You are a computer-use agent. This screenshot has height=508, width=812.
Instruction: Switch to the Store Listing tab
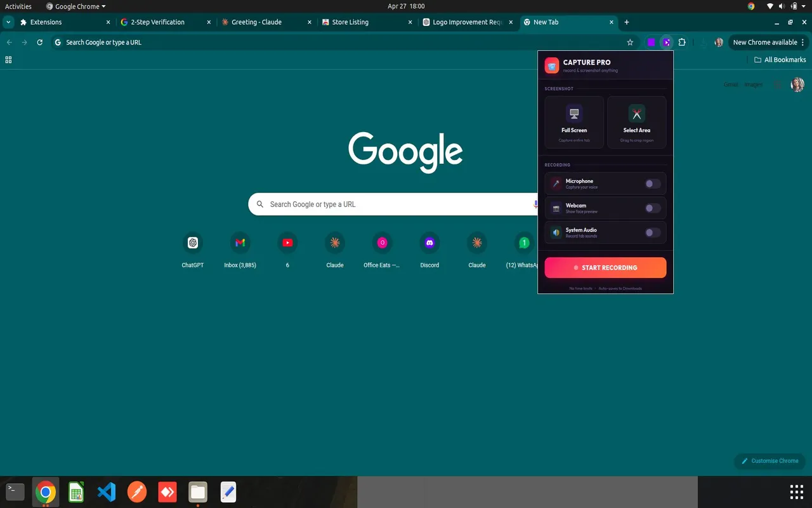coord(367,22)
